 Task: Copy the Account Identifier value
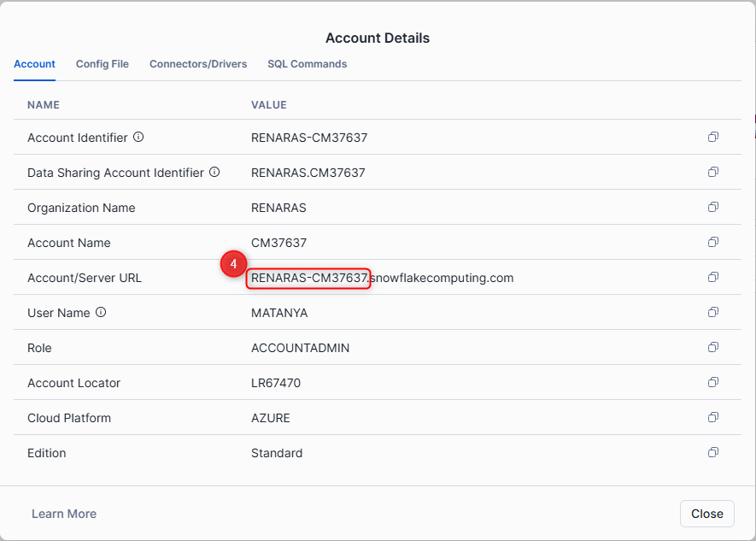713,137
